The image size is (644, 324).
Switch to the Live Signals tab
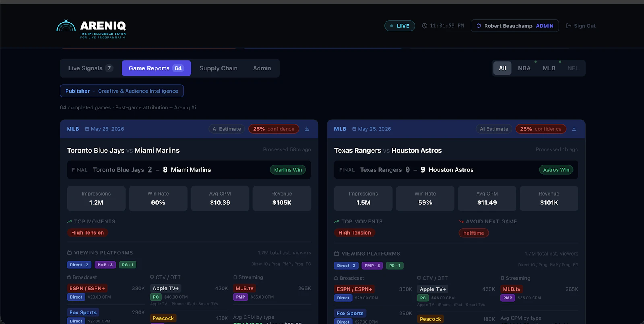coord(91,68)
